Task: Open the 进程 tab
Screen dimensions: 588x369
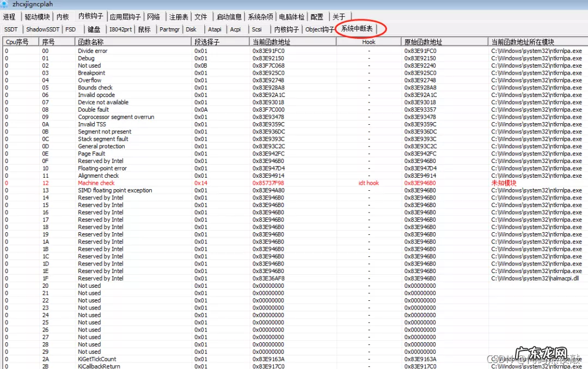Action: 9,17
